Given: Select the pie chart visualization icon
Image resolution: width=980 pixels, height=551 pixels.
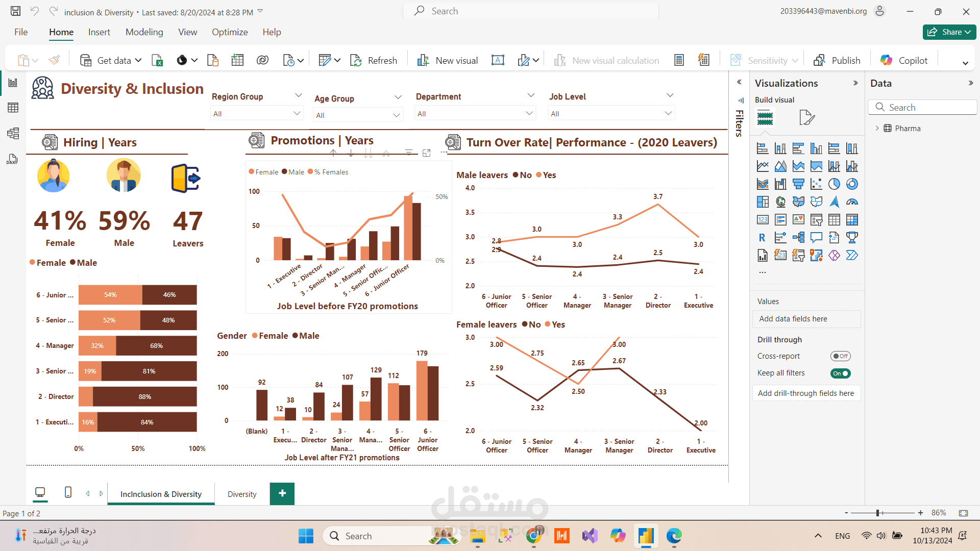Looking at the screenshot, I should coord(834,184).
